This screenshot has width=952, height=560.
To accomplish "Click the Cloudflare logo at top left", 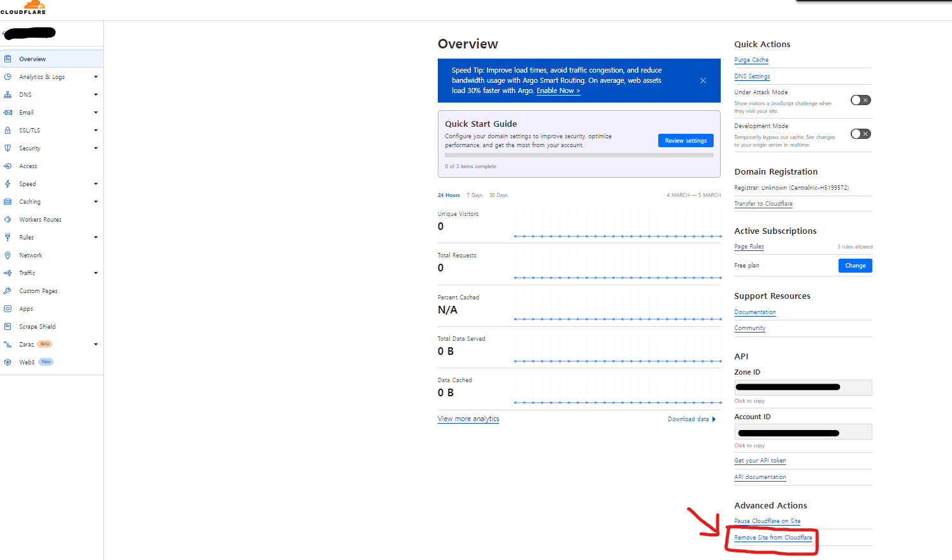I will point(24,7).
